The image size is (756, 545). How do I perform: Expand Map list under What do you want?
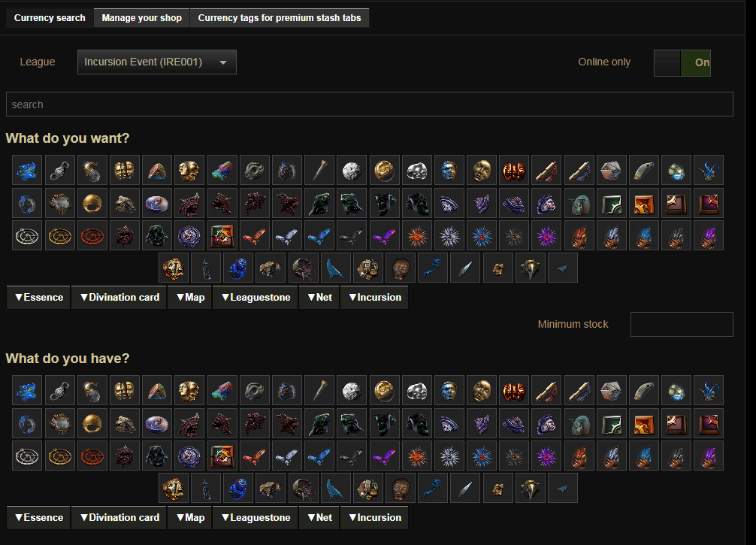click(190, 297)
